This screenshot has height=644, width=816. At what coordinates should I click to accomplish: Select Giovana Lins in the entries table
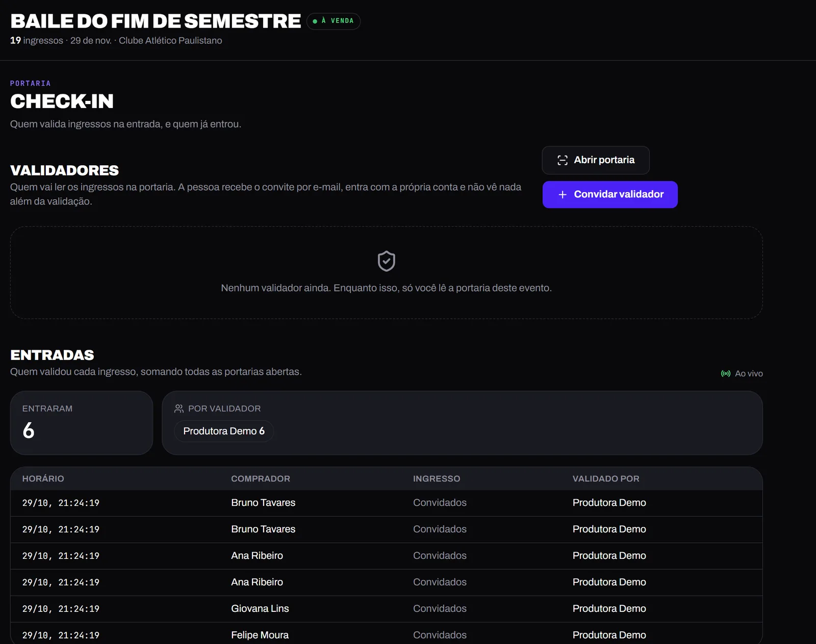click(260, 608)
